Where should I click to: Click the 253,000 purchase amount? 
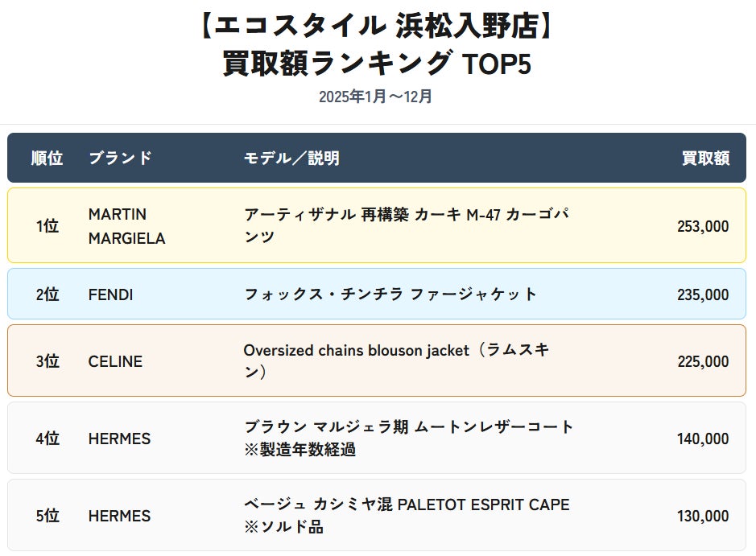[703, 227]
